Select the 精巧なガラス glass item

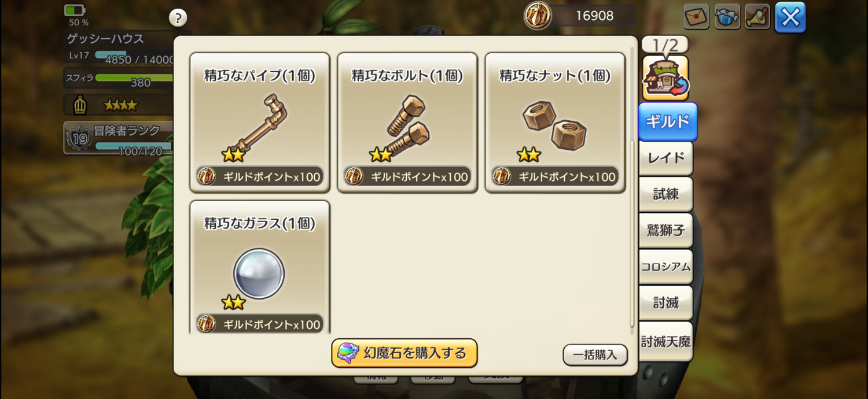point(260,267)
